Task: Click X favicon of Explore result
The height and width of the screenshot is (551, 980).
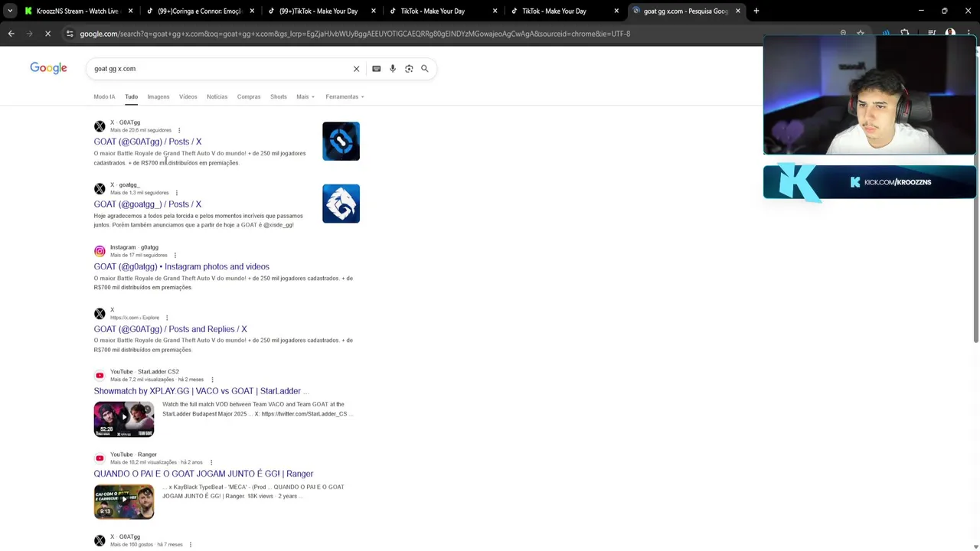Action: coord(100,314)
